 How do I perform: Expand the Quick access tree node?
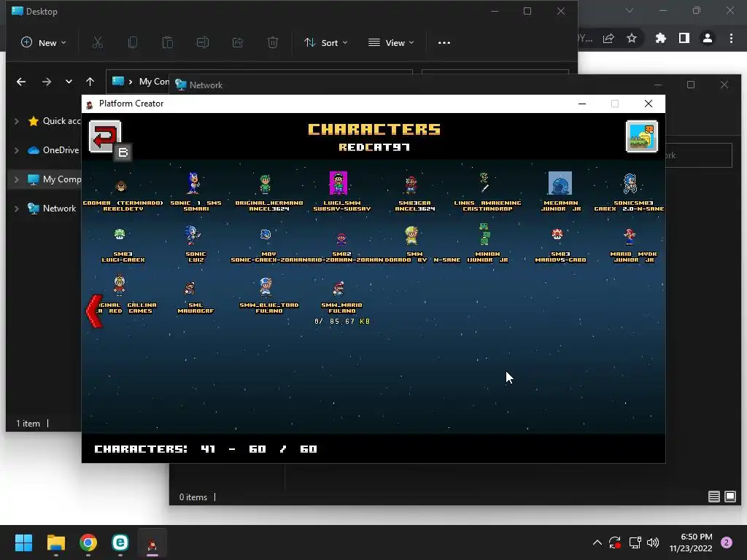(x=17, y=121)
